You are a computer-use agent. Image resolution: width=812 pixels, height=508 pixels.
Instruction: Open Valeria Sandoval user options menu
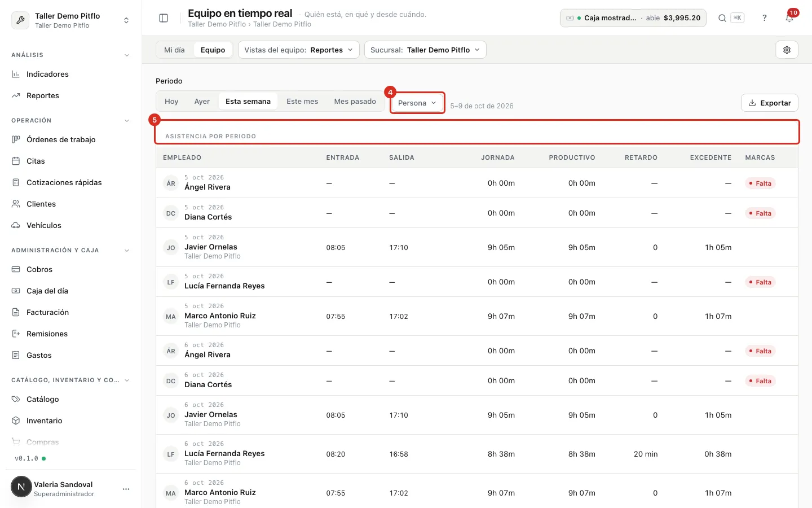tap(126, 489)
